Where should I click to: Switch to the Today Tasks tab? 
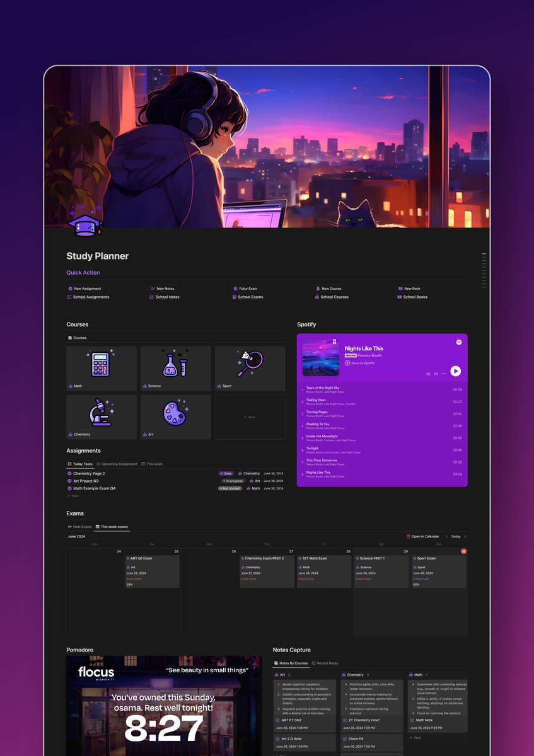pos(80,464)
